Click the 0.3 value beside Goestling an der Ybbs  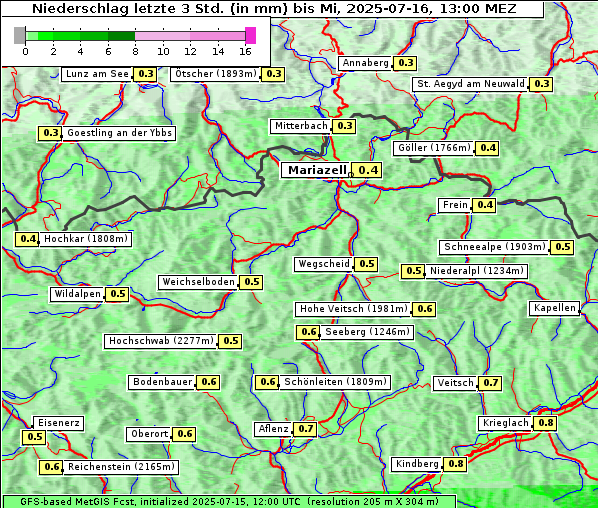(49, 133)
